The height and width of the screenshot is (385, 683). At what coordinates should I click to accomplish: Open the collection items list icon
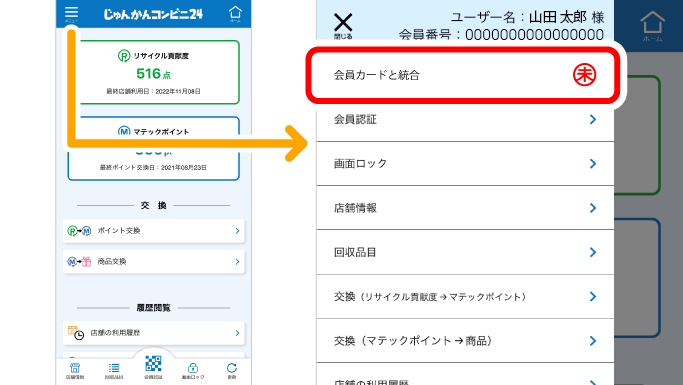pyautogui.click(x=114, y=371)
